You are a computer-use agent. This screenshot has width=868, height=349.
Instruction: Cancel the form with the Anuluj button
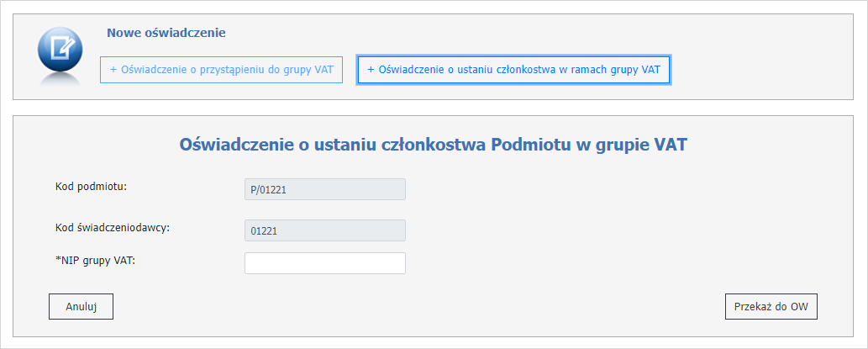[82, 307]
